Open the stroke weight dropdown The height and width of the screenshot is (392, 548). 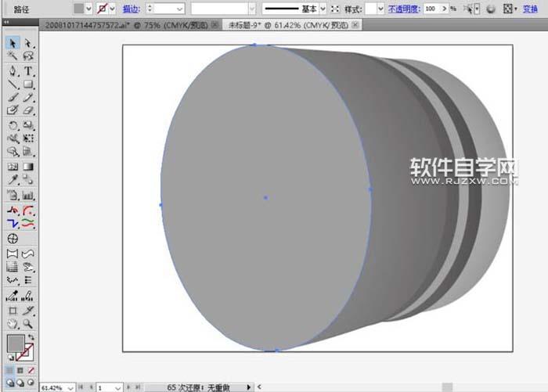point(180,9)
